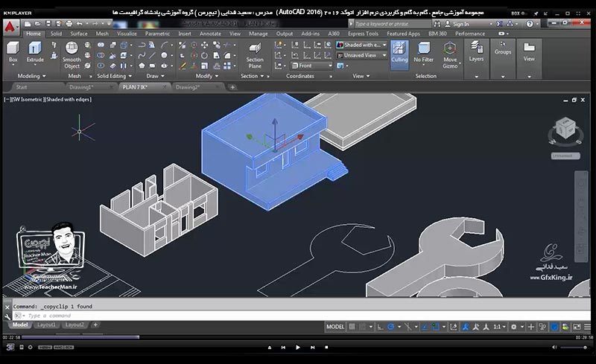Click the New file icon in quick access toolbar
This screenshot has width=596, height=364.
(28, 24)
